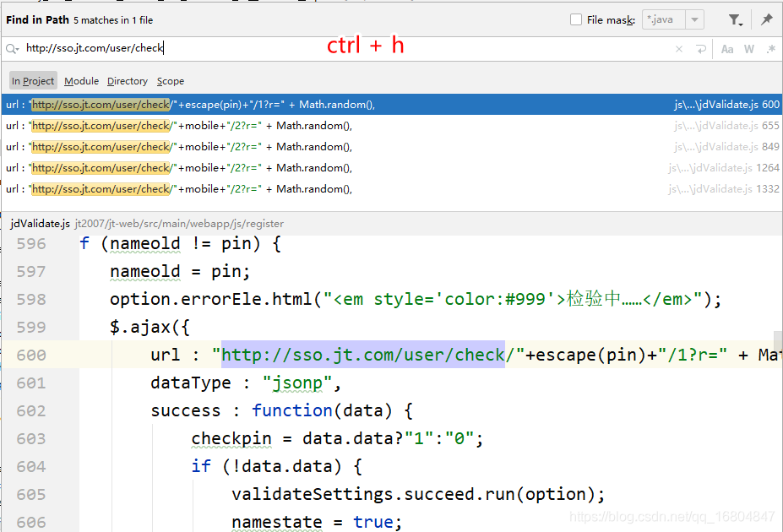This screenshot has width=783, height=532.
Task: Click line number 596 in gutter
Action: coord(31,243)
